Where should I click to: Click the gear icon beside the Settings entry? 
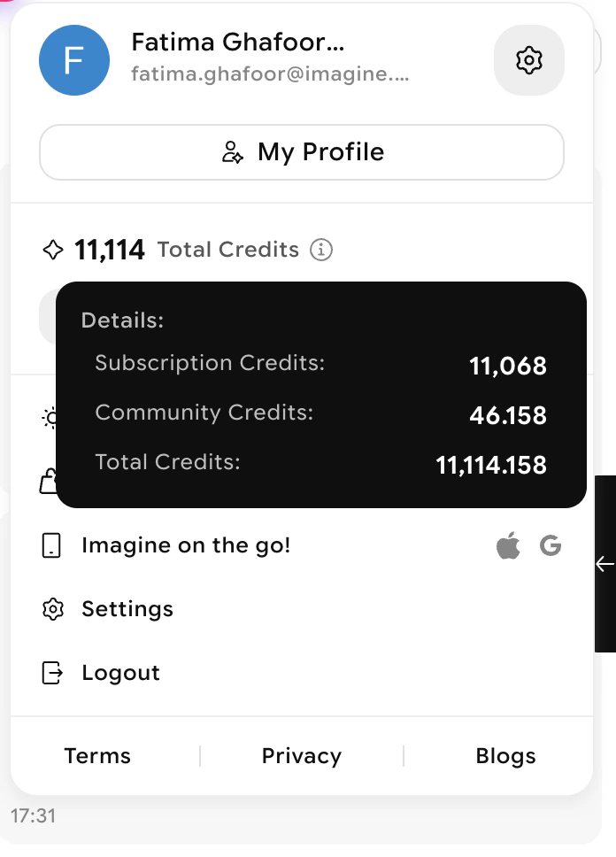[53, 609]
